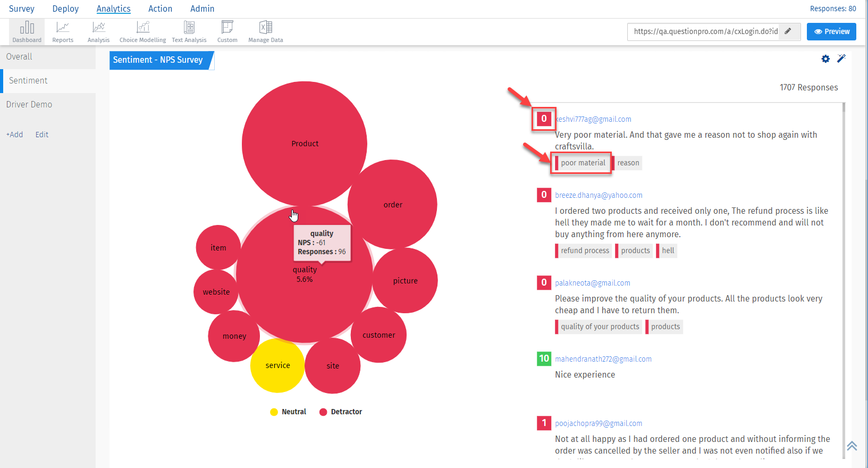Viewport: 868px width, 468px height.
Task: Click the pencil edit URL icon
Action: tap(788, 31)
